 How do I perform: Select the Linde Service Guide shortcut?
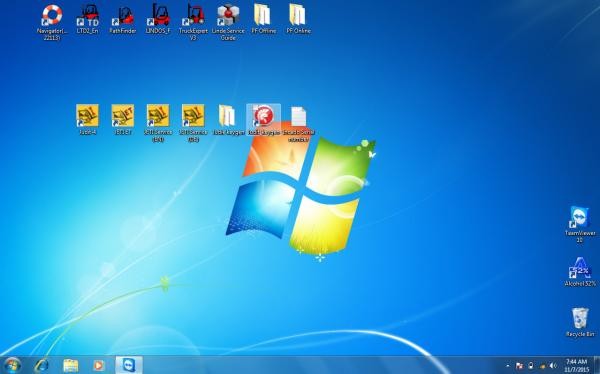pyautogui.click(x=228, y=22)
